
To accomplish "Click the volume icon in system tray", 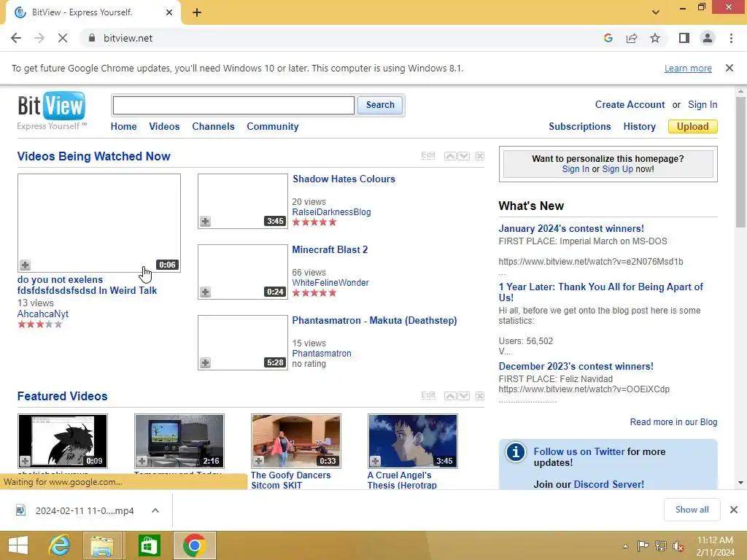I will [678, 546].
